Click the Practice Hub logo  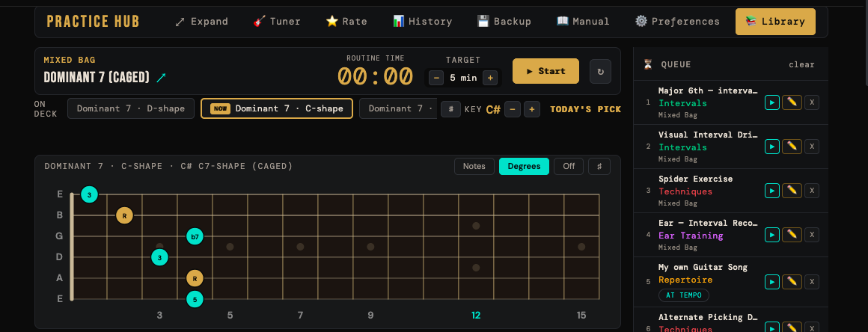(x=93, y=22)
